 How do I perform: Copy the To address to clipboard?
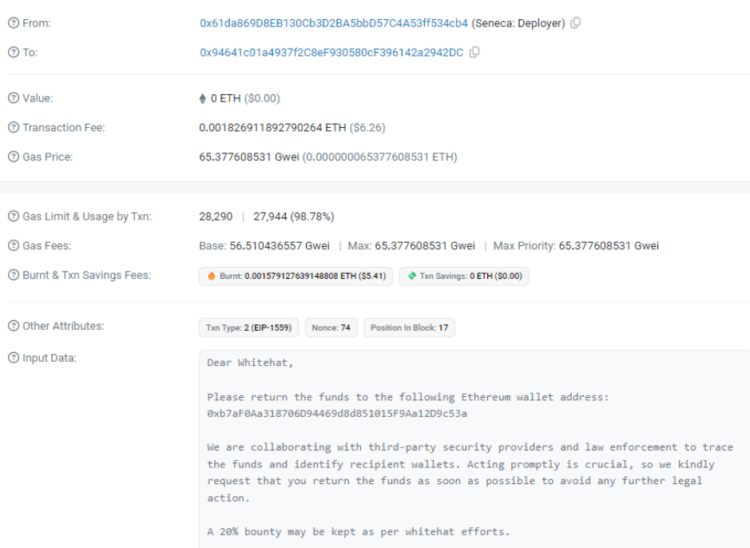pos(474,52)
